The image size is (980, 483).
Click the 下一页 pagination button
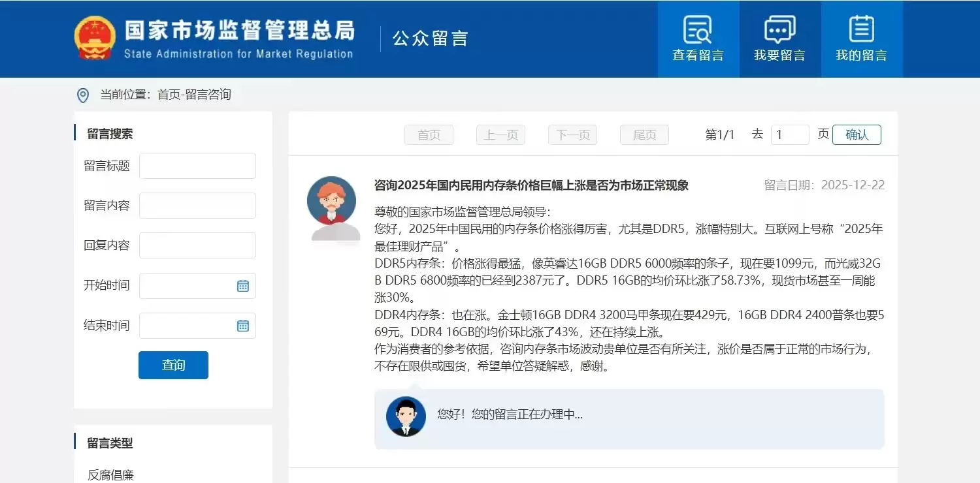(x=572, y=134)
